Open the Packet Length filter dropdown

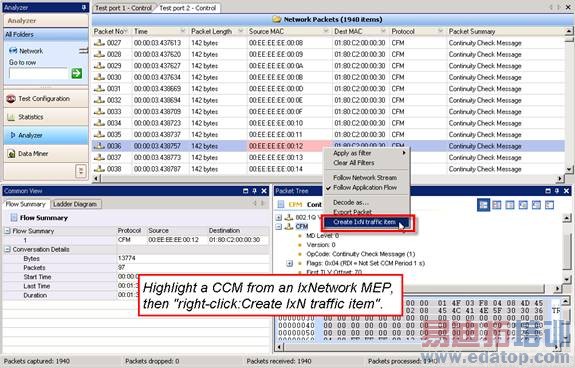pyautogui.click(x=241, y=31)
